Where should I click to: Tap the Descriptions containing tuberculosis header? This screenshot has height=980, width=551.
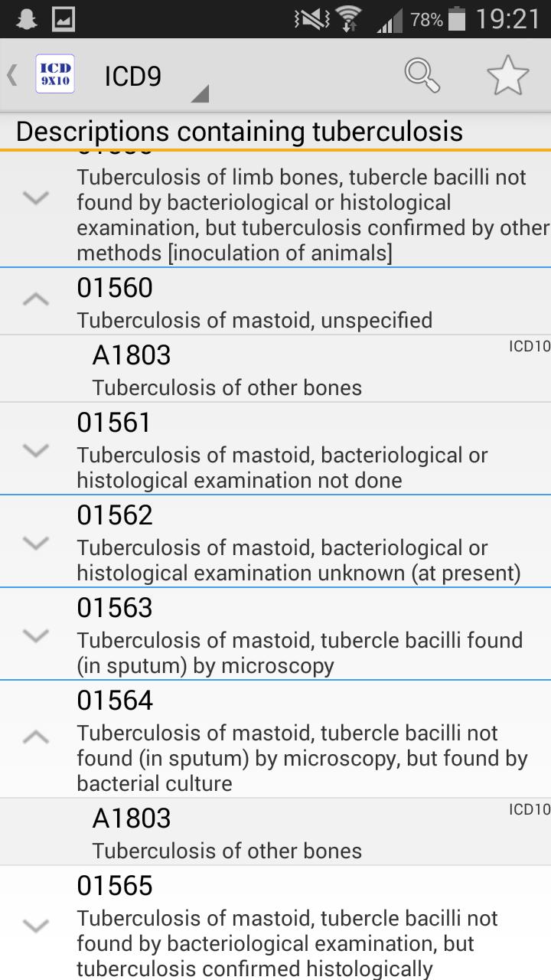pyautogui.click(x=239, y=132)
